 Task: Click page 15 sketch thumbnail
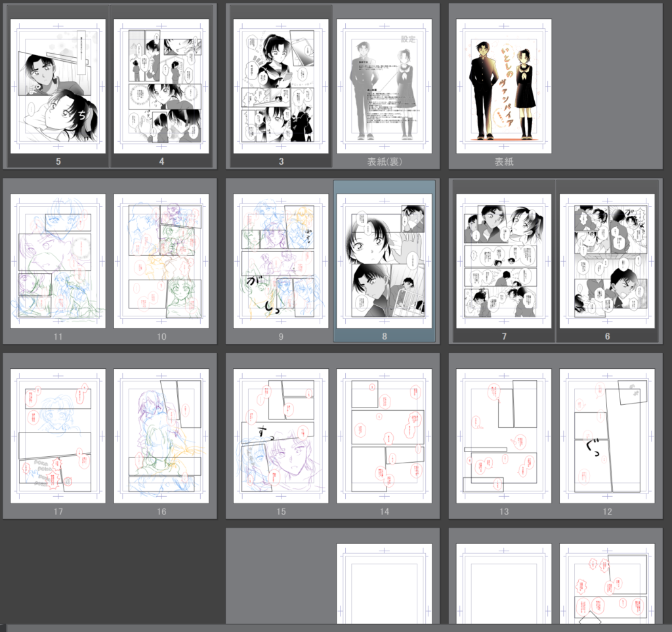[x=281, y=436]
